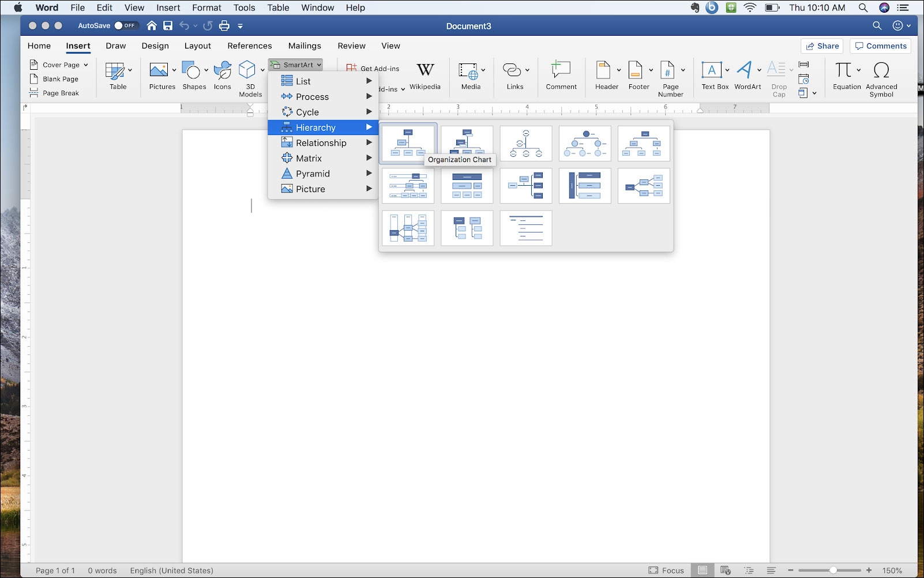Open the SmartArt dropdown button
The image size is (924, 578).
click(x=296, y=65)
